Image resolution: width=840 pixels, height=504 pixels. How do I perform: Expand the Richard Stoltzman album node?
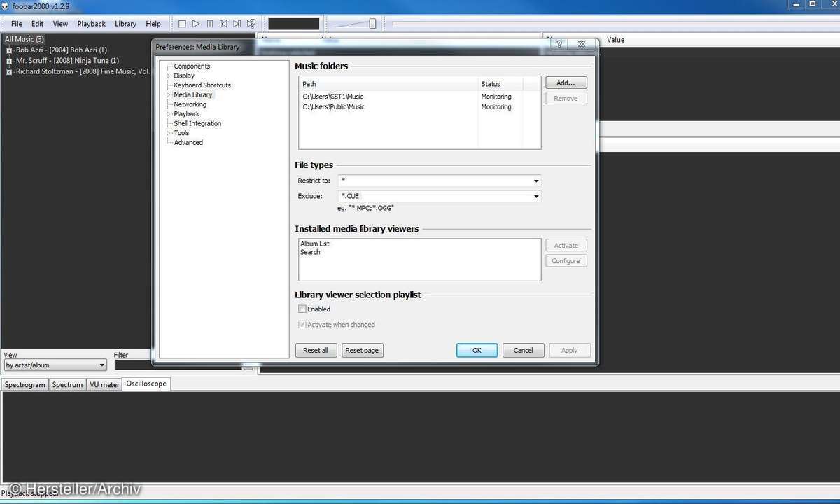click(x=10, y=71)
